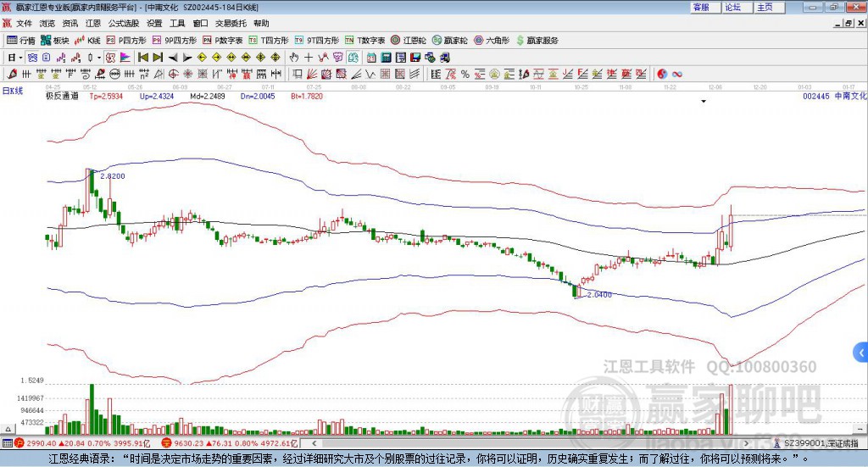Viewport: 868px width, 467px height.
Task: Click the infinity loop icon
Action: 677,74
